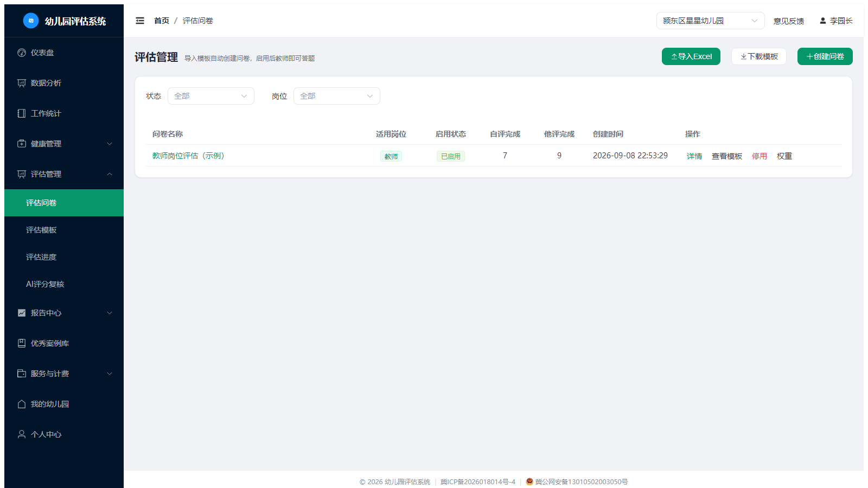Open the 岗位 filter dropdown

[x=337, y=96]
